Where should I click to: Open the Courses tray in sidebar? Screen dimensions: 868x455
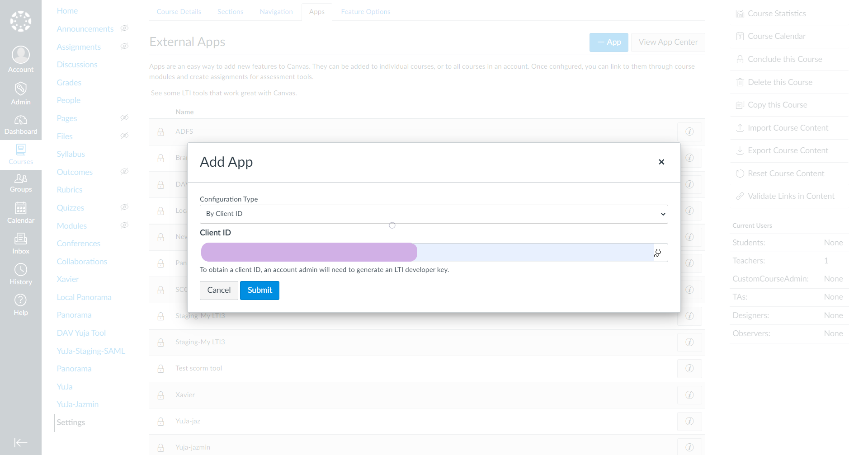[21, 154]
